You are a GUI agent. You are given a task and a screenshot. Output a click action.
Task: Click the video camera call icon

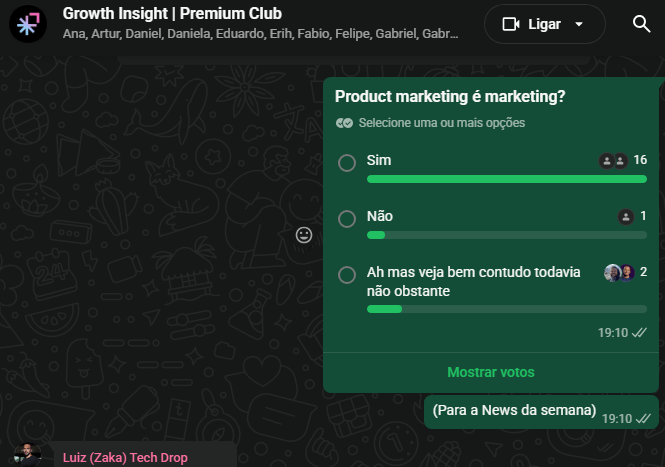pos(510,24)
